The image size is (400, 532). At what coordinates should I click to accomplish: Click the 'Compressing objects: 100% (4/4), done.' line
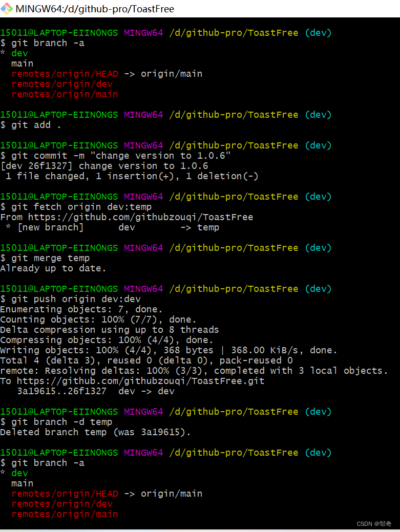(x=107, y=340)
